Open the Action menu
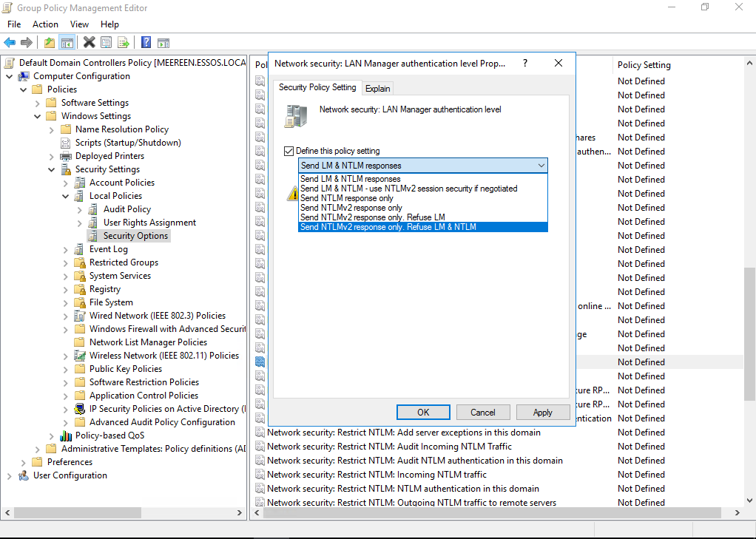The width and height of the screenshot is (756, 539). tap(45, 24)
